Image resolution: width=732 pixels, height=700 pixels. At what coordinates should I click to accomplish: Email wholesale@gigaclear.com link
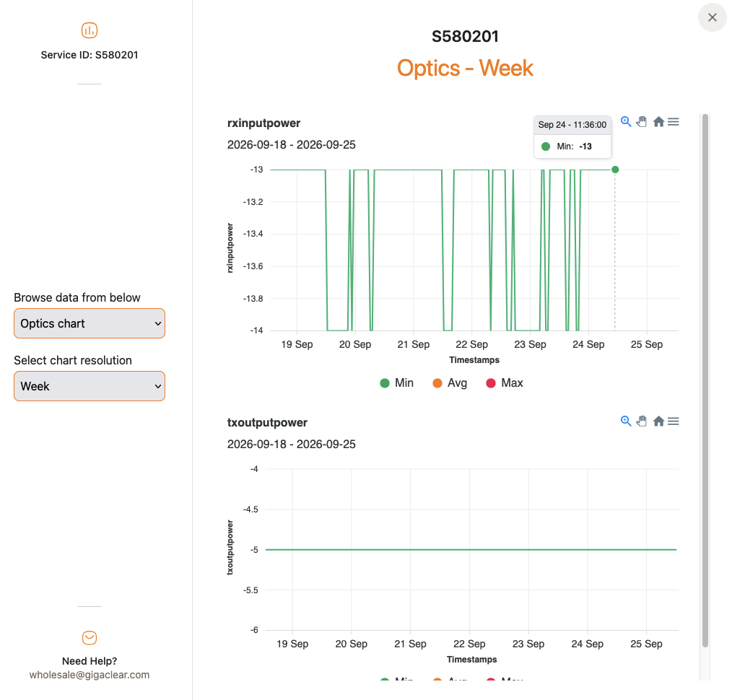tap(90, 675)
